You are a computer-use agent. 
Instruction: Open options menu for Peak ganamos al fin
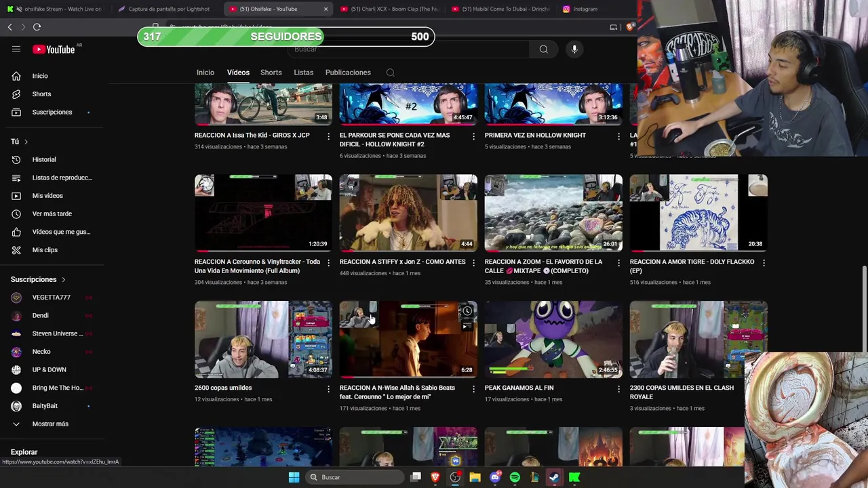(618, 389)
